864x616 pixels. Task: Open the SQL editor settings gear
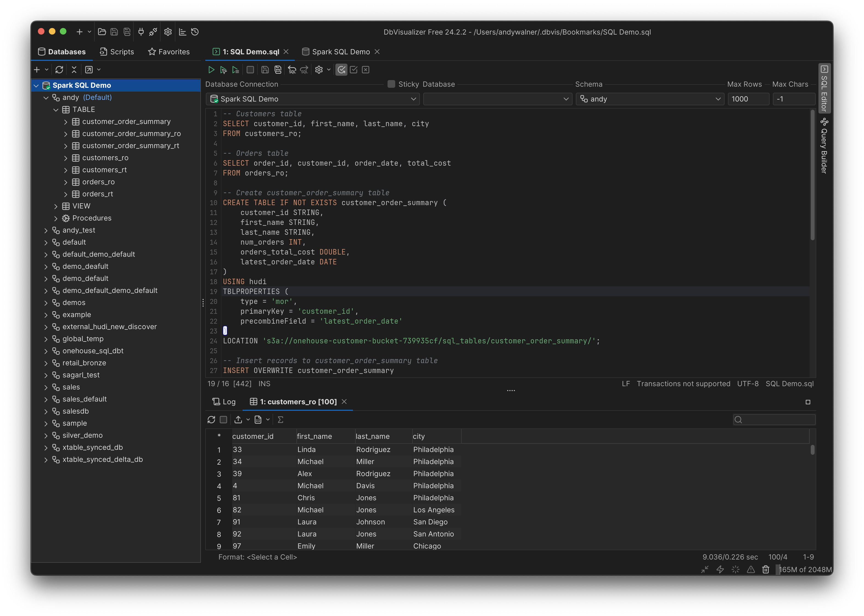click(x=319, y=70)
